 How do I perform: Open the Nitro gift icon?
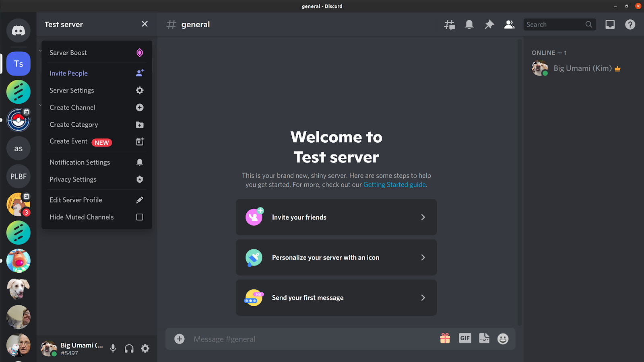[445, 338]
